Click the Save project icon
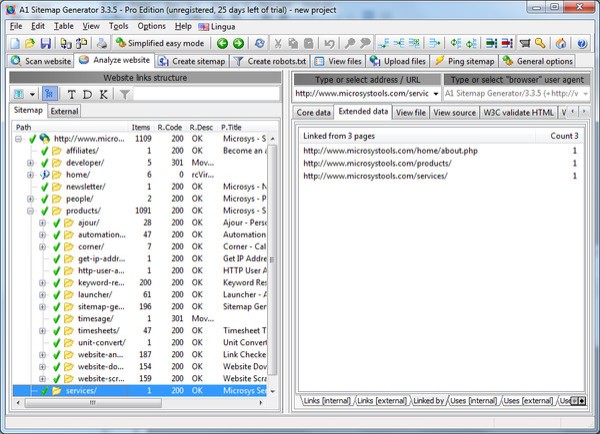This screenshot has width=600, height=434. [46, 43]
